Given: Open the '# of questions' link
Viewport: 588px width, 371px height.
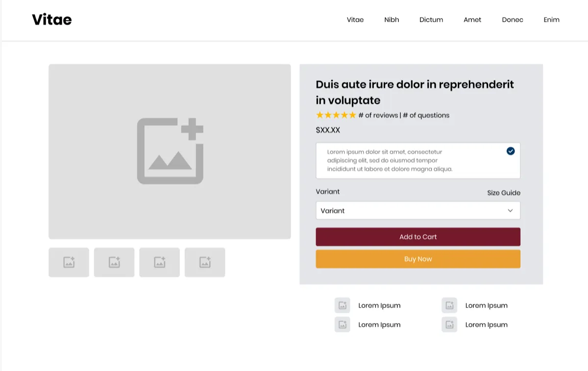Looking at the screenshot, I should coord(426,116).
